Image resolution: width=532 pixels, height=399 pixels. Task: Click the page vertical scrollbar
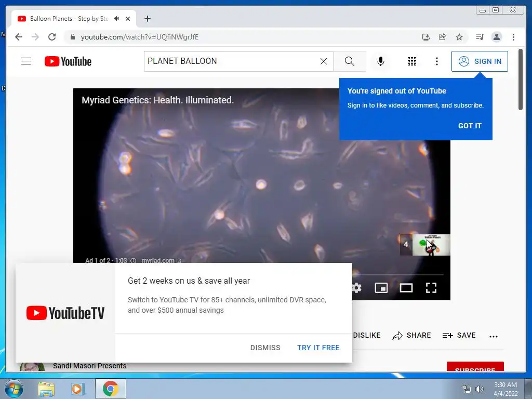pyautogui.click(x=521, y=79)
